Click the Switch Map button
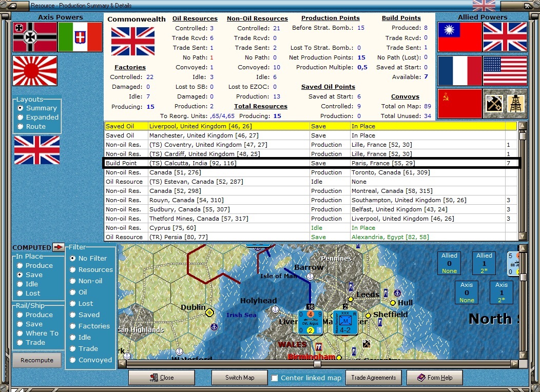The image size is (540, 392). point(240,378)
